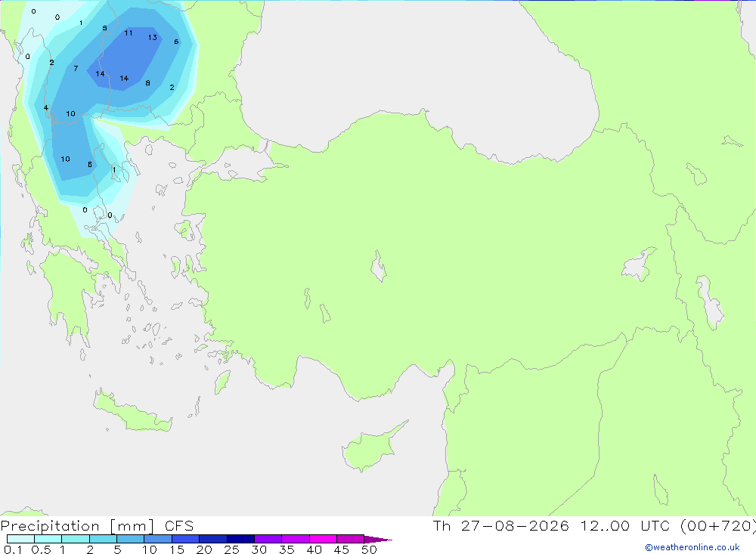Pick the palest legend swatch for 0.1–0.5 mm
756x554 pixels.
(x=20, y=539)
